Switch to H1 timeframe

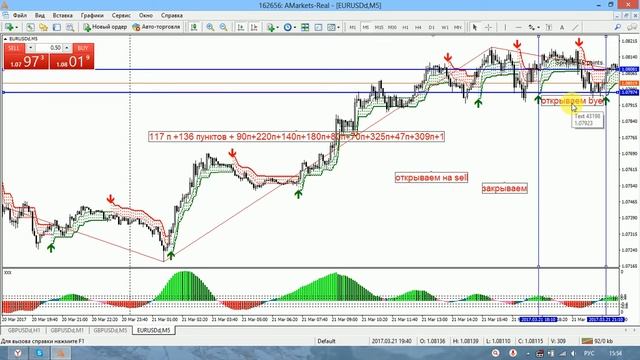(x=405, y=27)
